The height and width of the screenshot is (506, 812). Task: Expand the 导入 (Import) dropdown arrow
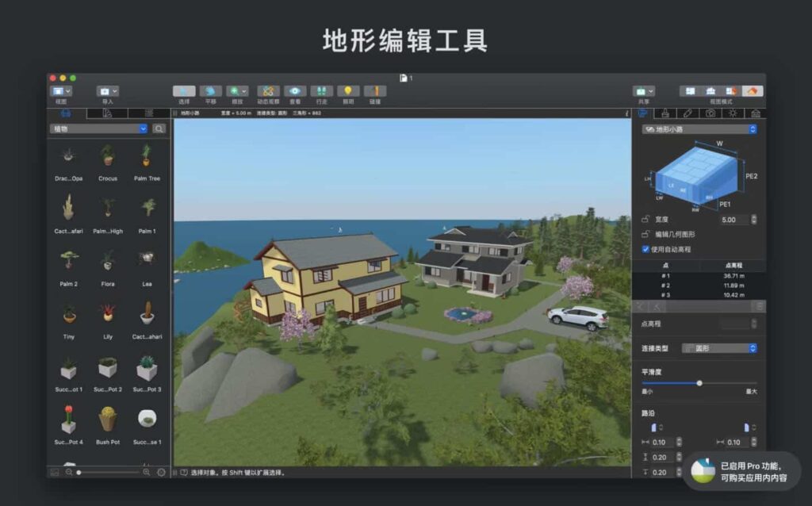pos(114,90)
